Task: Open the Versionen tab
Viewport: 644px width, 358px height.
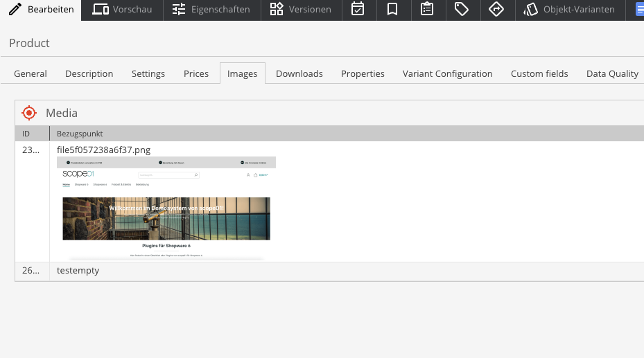Action: coord(301,9)
